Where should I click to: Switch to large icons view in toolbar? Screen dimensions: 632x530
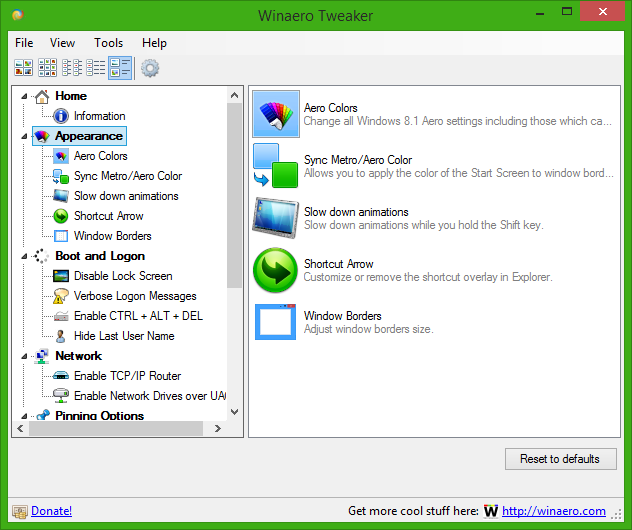[23, 68]
